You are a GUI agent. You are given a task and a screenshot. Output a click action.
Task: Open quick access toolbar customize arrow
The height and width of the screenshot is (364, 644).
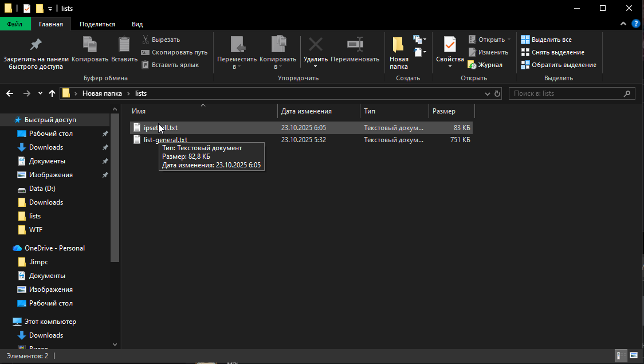click(50, 9)
